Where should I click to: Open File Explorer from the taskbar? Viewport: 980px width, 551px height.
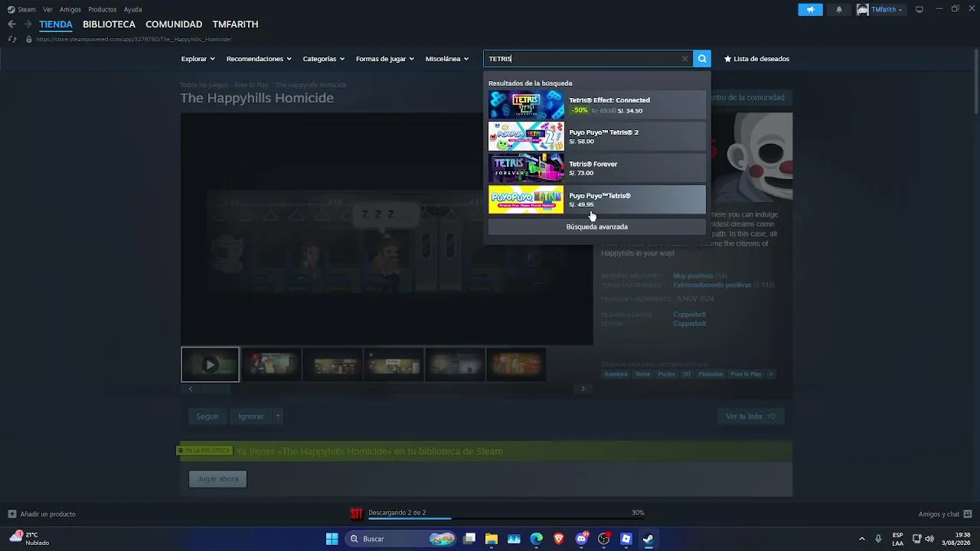(x=492, y=539)
